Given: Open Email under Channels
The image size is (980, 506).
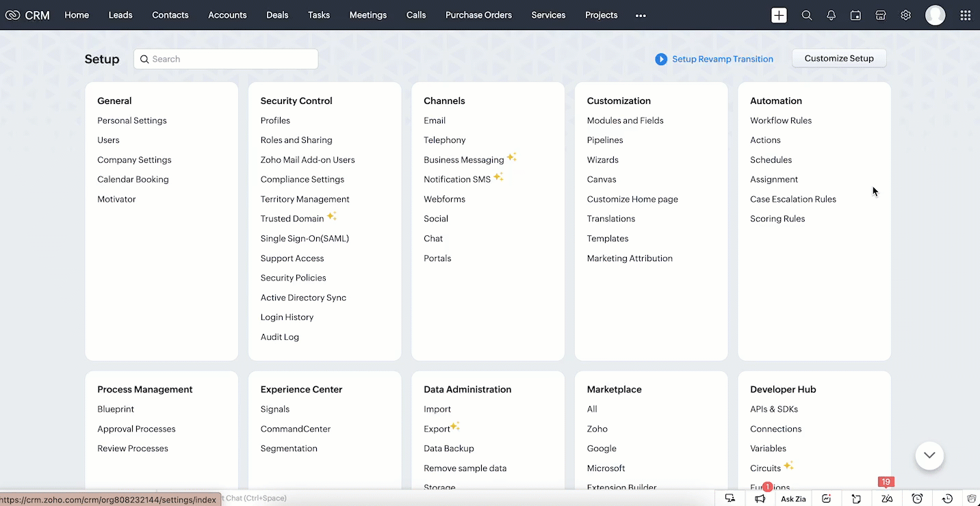Looking at the screenshot, I should pyautogui.click(x=435, y=120).
